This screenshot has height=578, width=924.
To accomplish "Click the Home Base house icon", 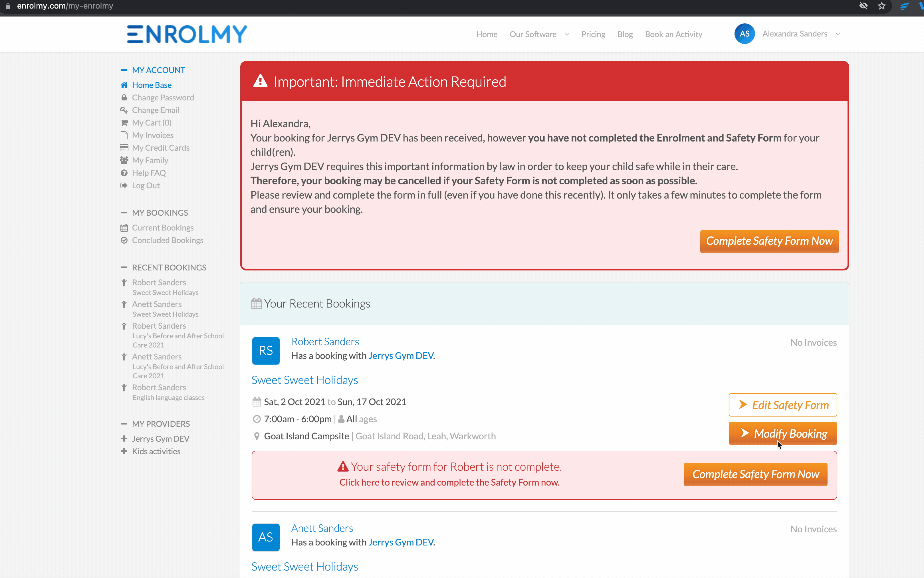I will [124, 85].
